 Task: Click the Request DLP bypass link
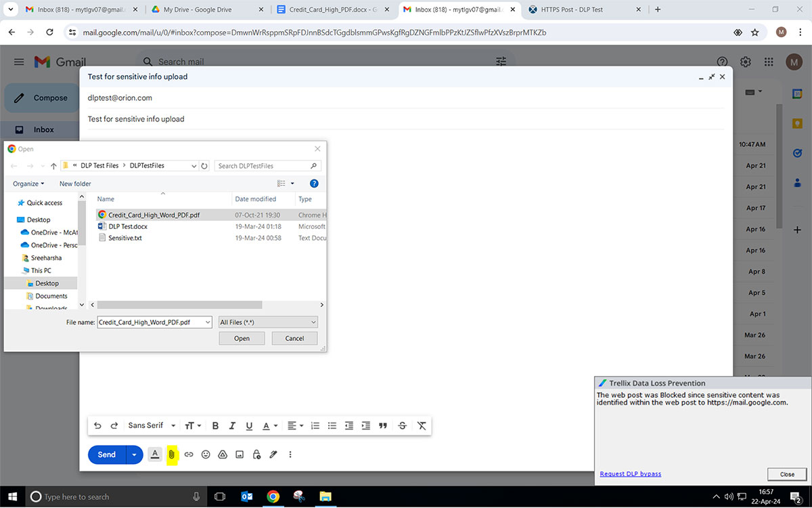(x=630, y=473)
